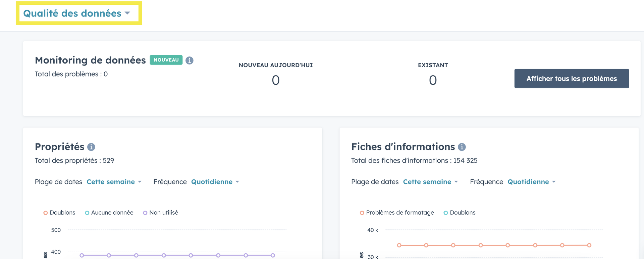Click the NOUVEAU badge
The height and width of the screenshot is (259, 644).
[166, 60]
